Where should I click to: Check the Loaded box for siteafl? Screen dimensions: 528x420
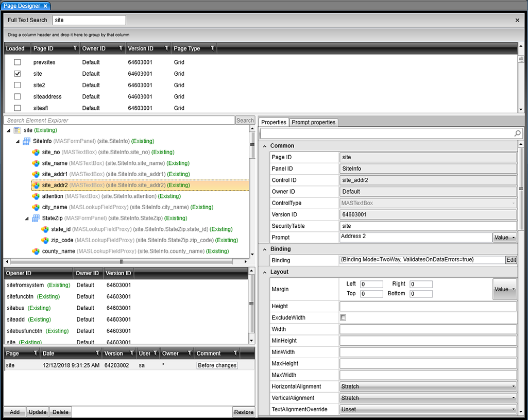tap(18, 108)
